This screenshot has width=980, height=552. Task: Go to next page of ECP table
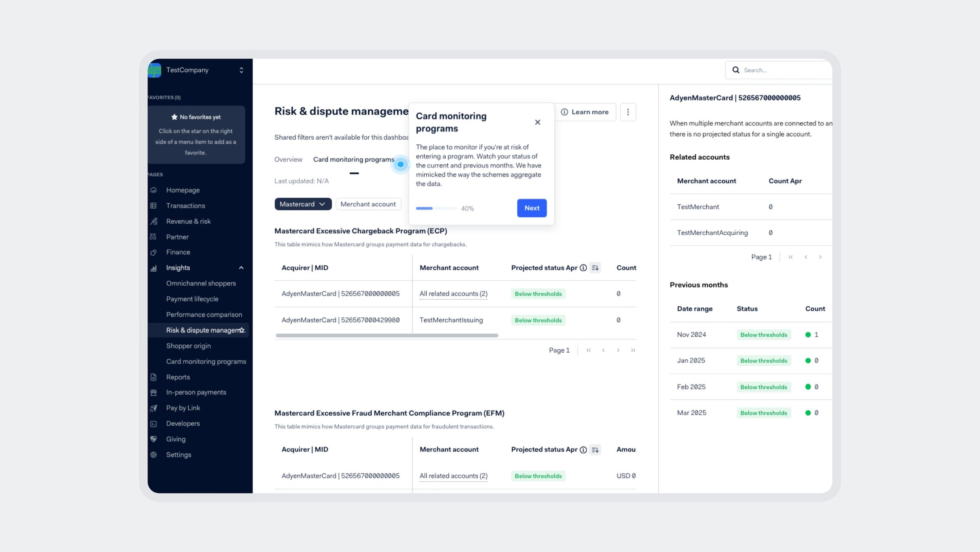[618, 350]
